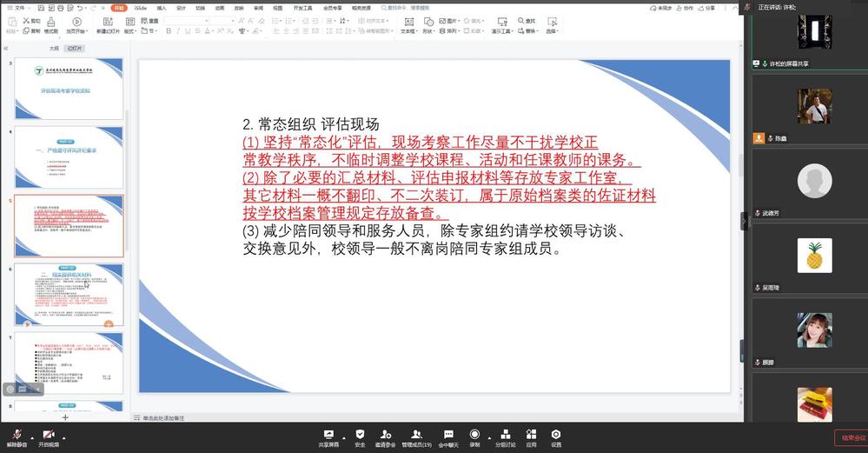Click the red 结束会议 button
Viewport: 868px width, 453px height.
[849, 437]
